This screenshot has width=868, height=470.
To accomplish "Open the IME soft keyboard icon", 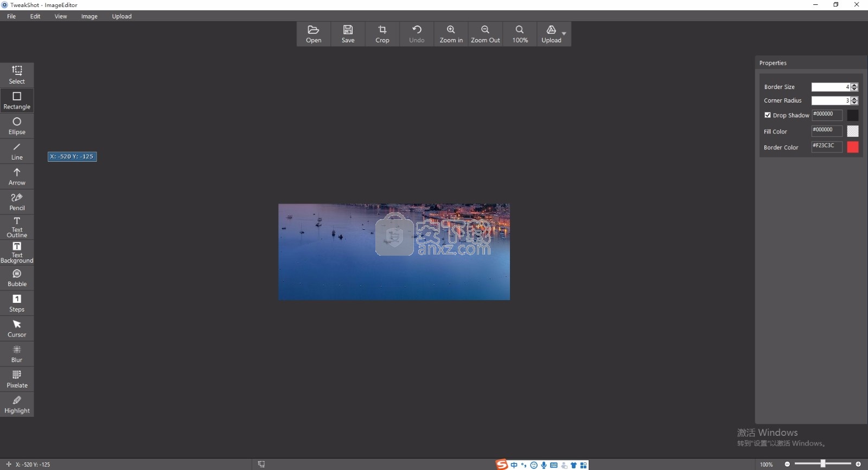I will [553, 465].
